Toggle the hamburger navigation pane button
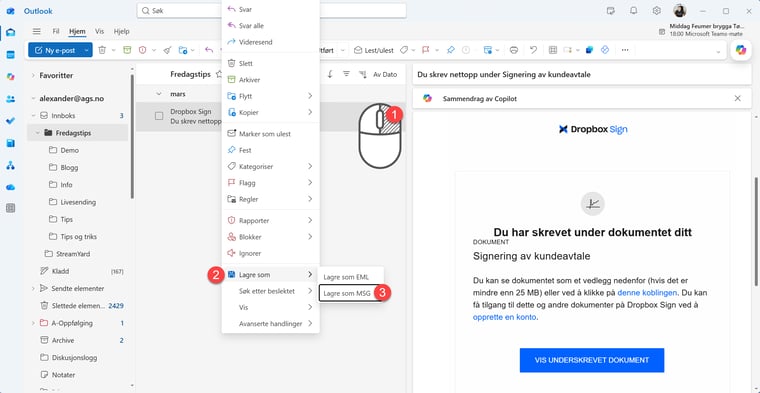Image resolution: width=760 pixels, height=393 pixels. [36, 31]
